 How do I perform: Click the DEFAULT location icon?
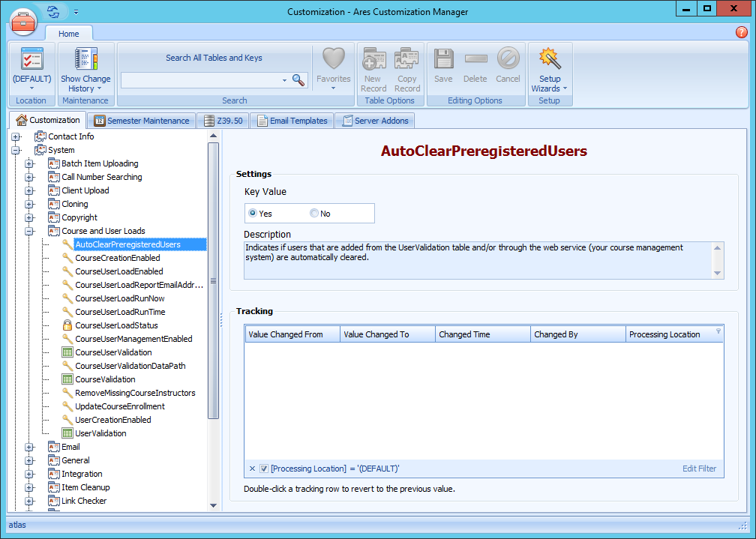[x=31, y=67]
